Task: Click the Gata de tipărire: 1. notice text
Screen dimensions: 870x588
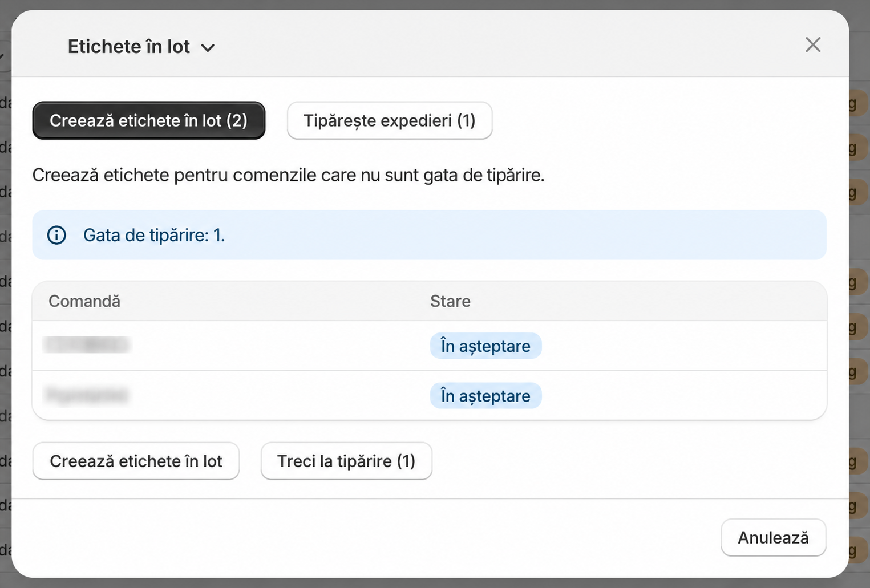Action: pos(154,235)
